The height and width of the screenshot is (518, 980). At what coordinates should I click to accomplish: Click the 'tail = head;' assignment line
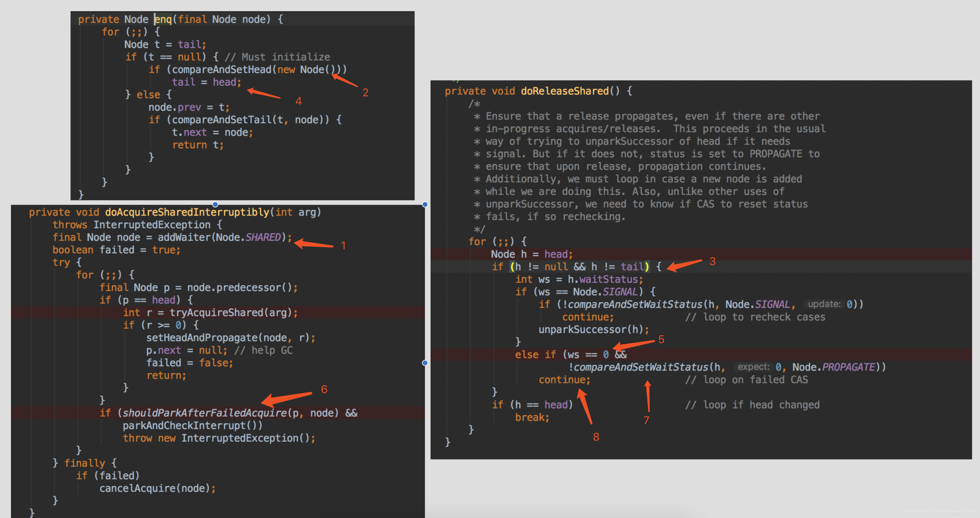(206, 82)
